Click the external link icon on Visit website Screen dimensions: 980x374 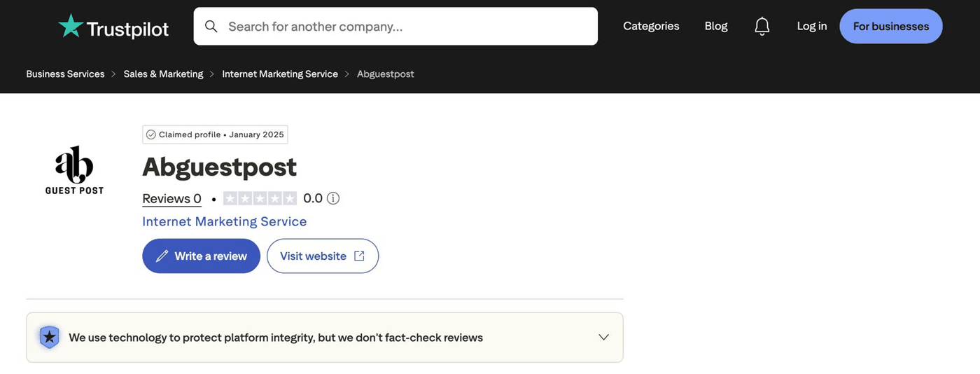pyautogui.click(x=359, y=256)
